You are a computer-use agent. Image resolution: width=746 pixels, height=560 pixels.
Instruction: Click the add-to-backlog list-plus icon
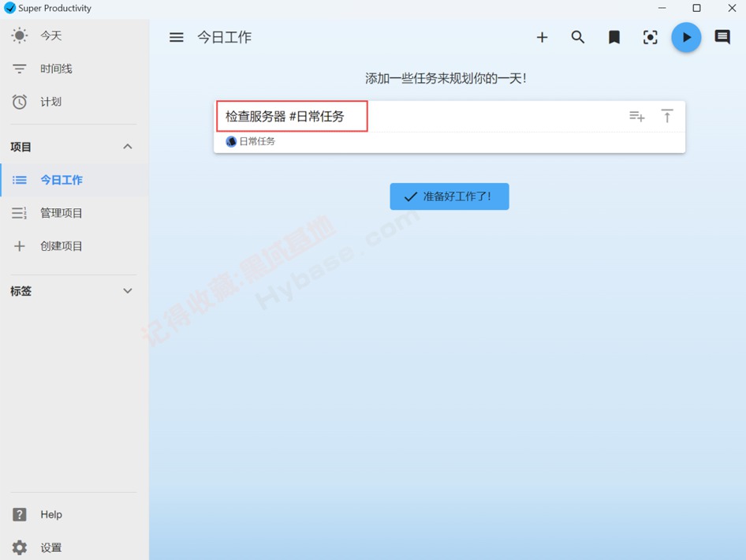(x=637, y=116)
